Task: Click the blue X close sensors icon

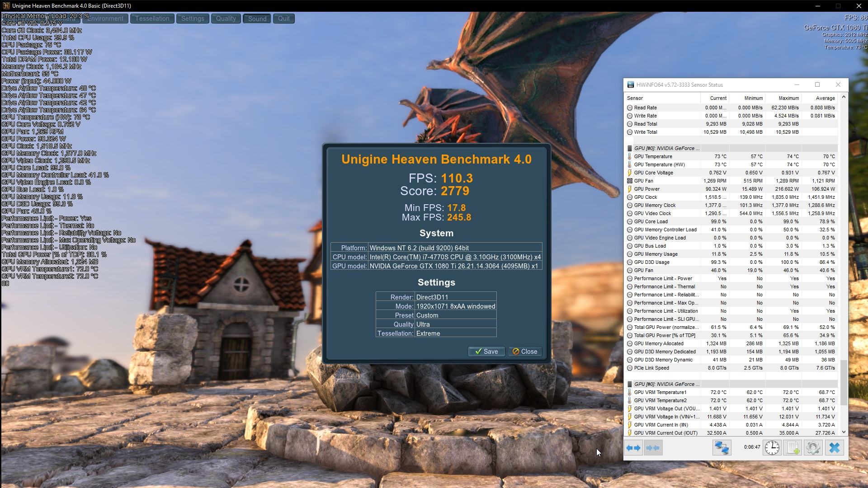Action: (834, 448)
